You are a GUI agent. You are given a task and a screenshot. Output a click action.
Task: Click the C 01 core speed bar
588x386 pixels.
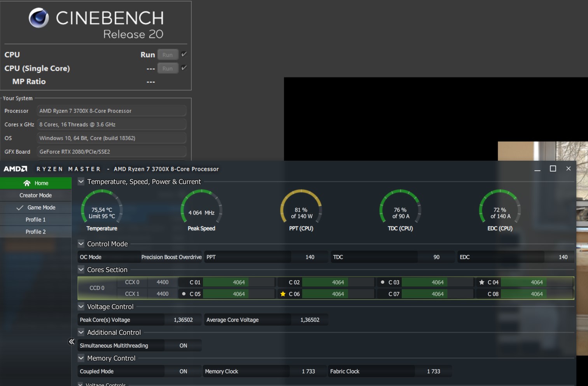[x=239, y=282]
